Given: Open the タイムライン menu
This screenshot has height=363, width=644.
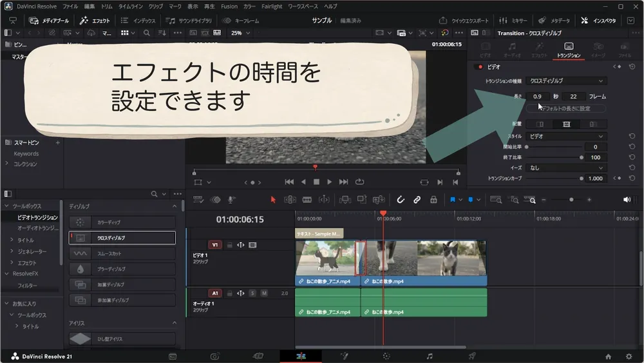Looking at the screenshot, I should [131, 6].
